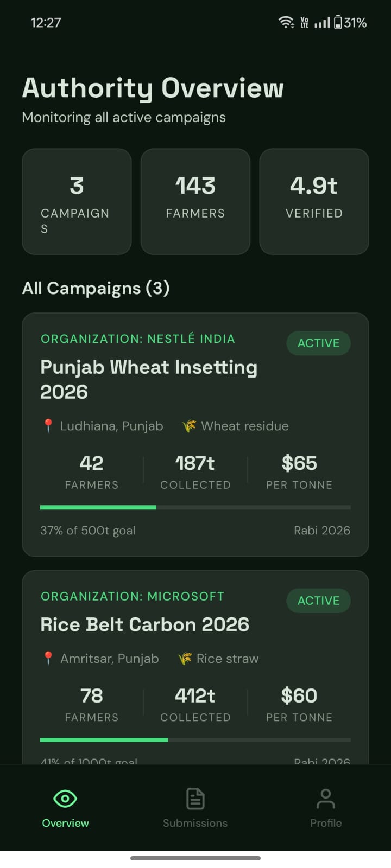Select the 3 Campaigns summary card
This screenshot has height=868, width=391.
(77, 201)
